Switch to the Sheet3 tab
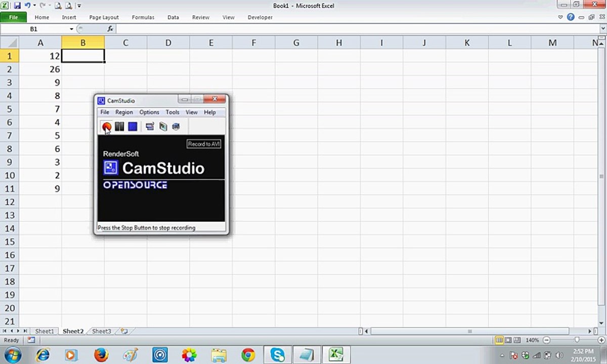This screenshot has height=364, width=607. click(x=102, y=331)
